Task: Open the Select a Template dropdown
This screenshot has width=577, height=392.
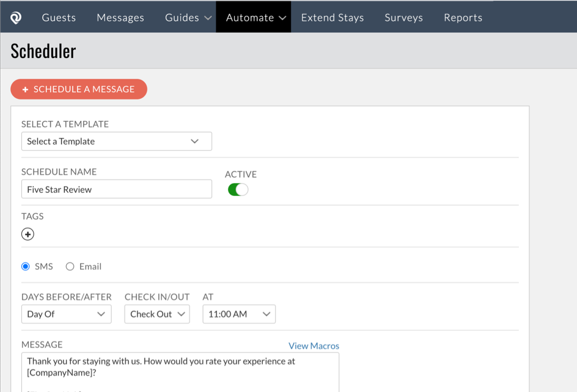Action: (x=116, y=141)
